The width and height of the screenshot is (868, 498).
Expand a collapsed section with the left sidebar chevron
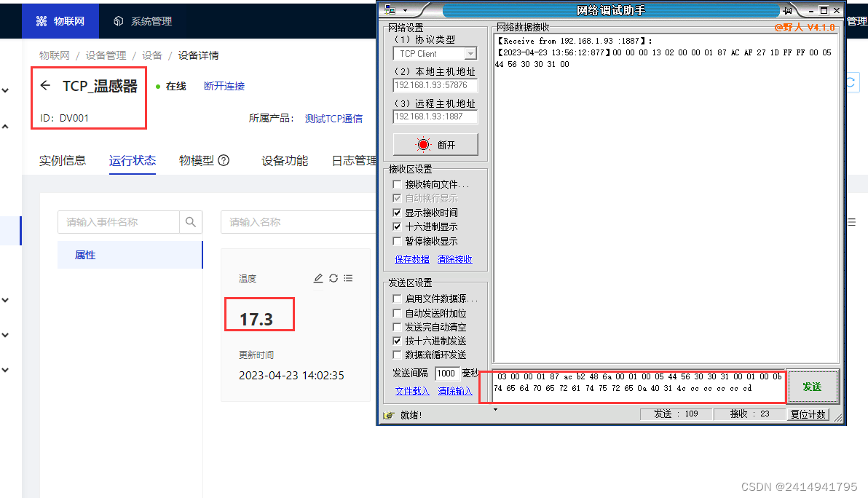click(6, 90)
